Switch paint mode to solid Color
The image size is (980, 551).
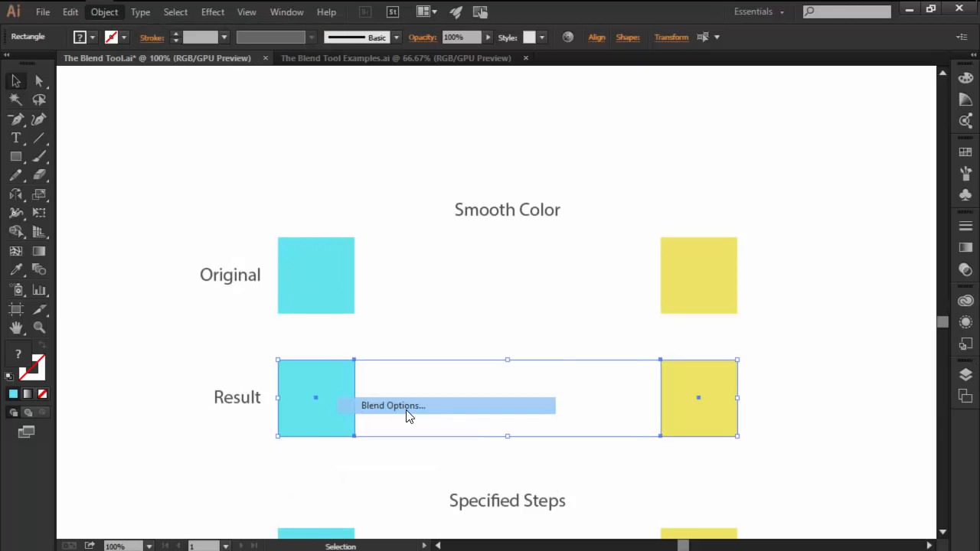tap(13, 394)
